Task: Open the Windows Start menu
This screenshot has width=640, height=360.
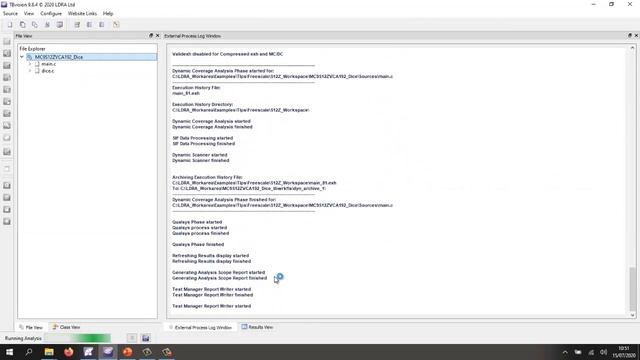Action: click(x=9, y=352)
